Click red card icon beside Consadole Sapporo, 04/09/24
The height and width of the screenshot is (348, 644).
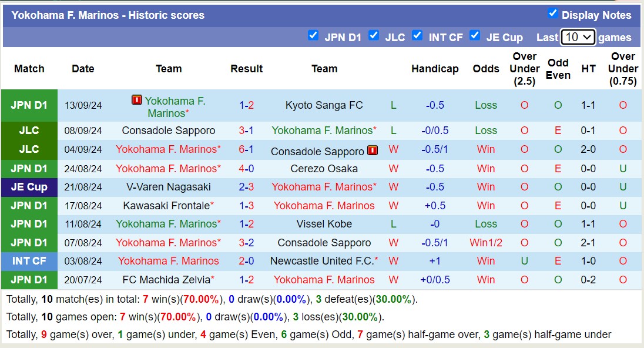tap(373, 150)
